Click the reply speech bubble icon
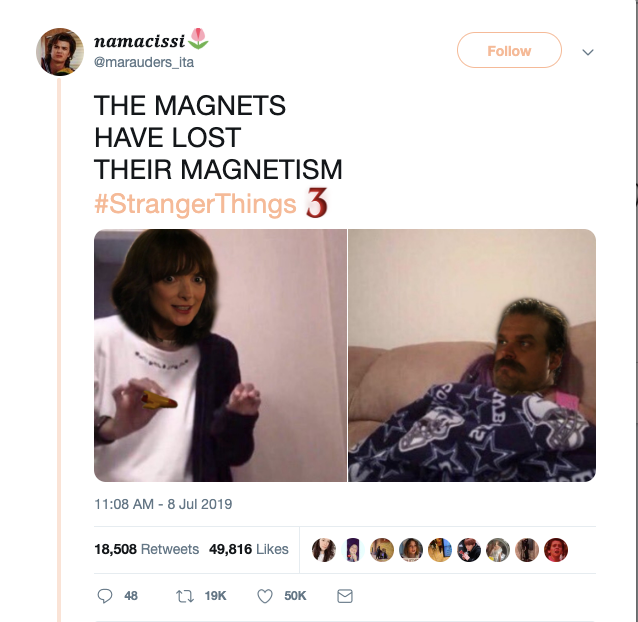The width and height of the screenshot is (638, 622). click(105, 596)
